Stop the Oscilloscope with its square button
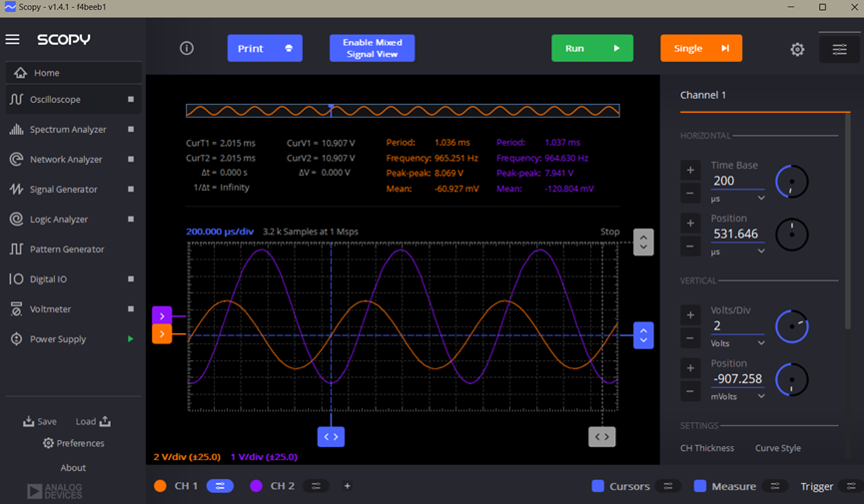The height and width of the screenshot is (504, 864). coord(131,99)
